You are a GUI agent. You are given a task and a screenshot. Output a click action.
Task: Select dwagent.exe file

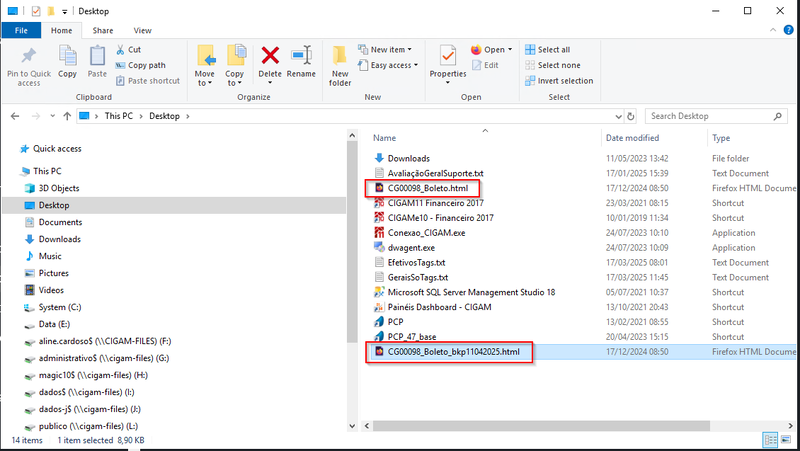point(411,247)
